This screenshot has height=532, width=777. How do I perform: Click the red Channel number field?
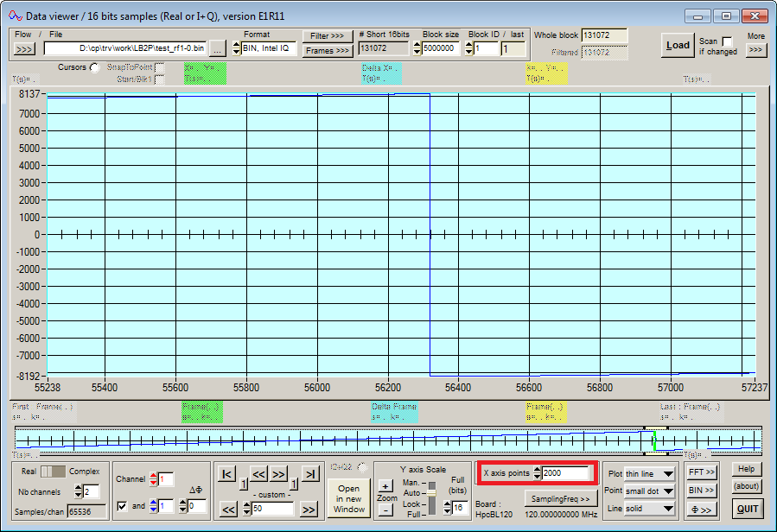165,479
